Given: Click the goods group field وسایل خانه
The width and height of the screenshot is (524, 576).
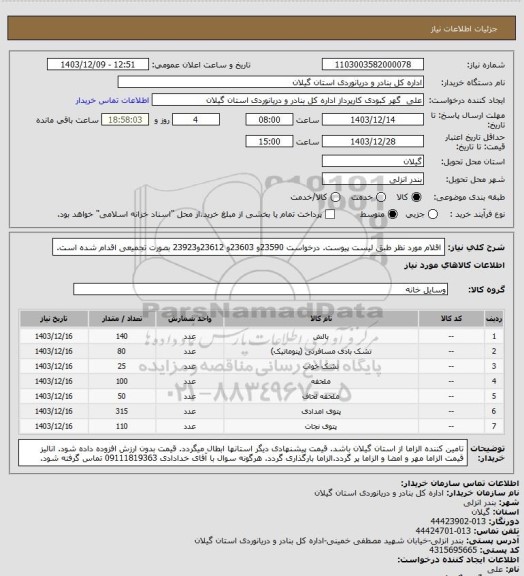Looking at the screenshot, I should [x=260, y=289].
